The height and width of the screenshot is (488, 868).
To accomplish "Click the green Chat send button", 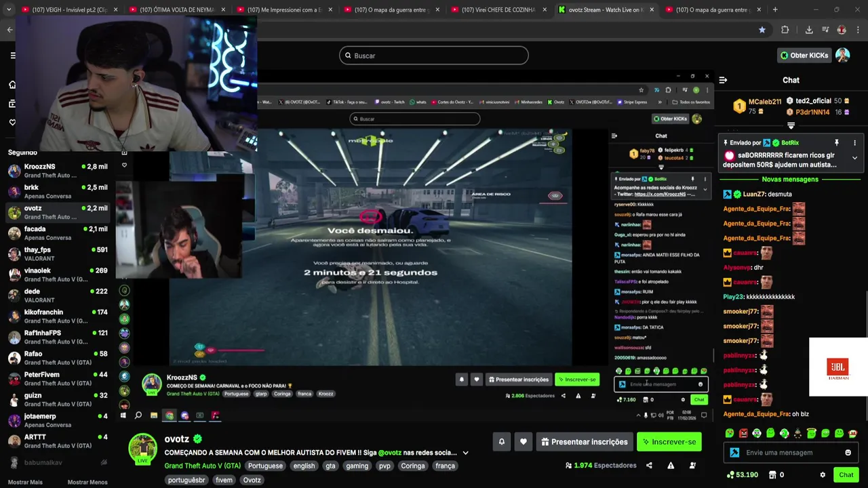I will click(x=846, y=475).
